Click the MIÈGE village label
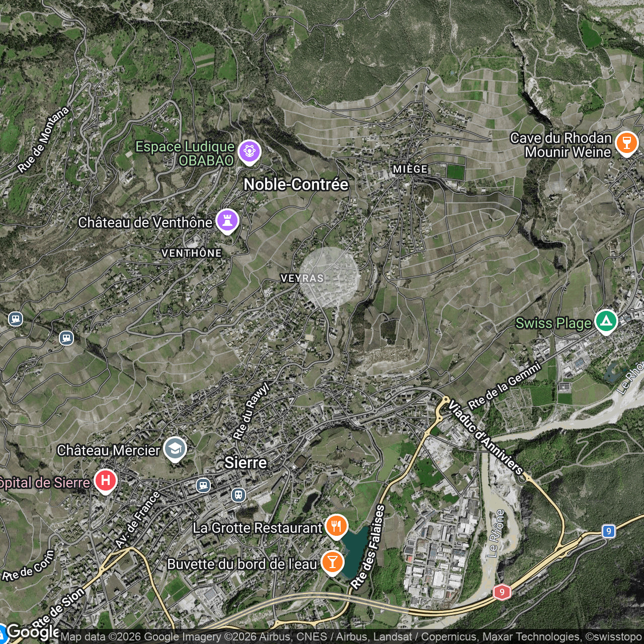The height and width of the screenshot is (644, 644). [410, 169]
